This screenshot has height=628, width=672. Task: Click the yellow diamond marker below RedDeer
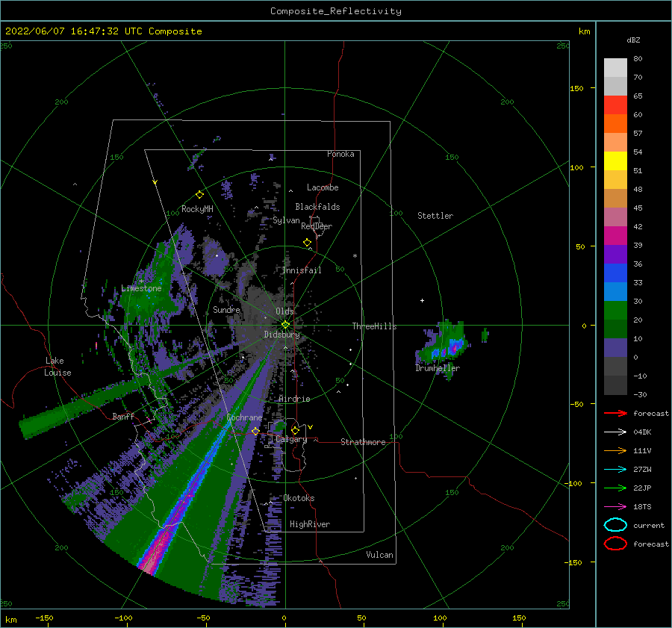point(307,243)
